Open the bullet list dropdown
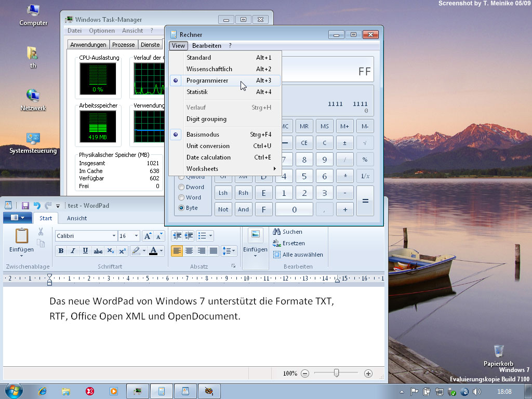 coord(211,235)
